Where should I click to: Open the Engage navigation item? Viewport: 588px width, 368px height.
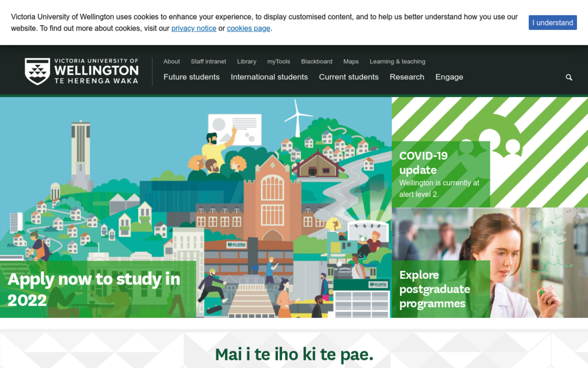[x=449, y=77]
